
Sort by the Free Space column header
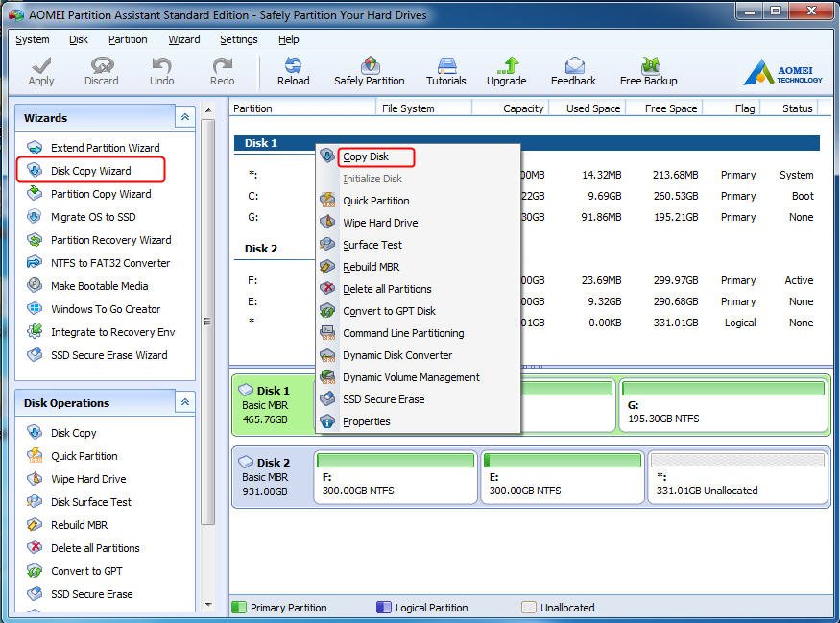click(x=663, y=108)
